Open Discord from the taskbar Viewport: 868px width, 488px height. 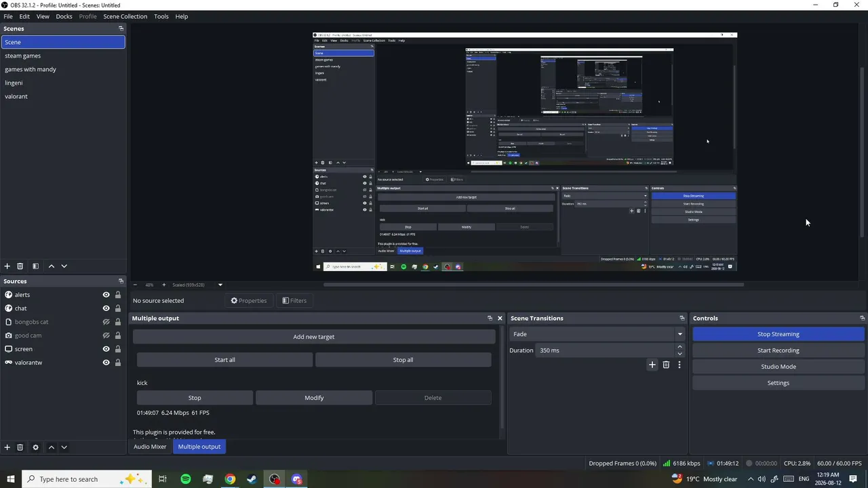(296, 479)
